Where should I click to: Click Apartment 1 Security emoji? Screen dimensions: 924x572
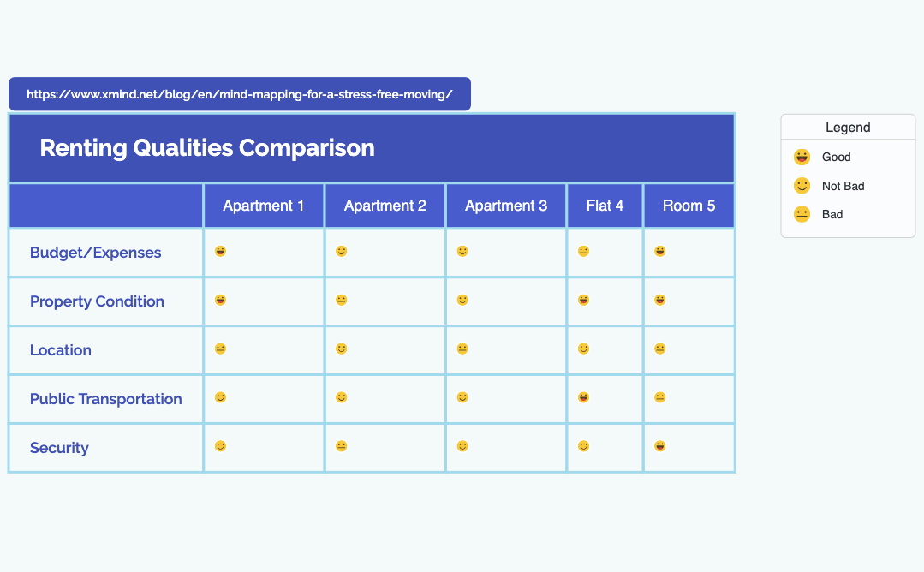click(220, 446)
